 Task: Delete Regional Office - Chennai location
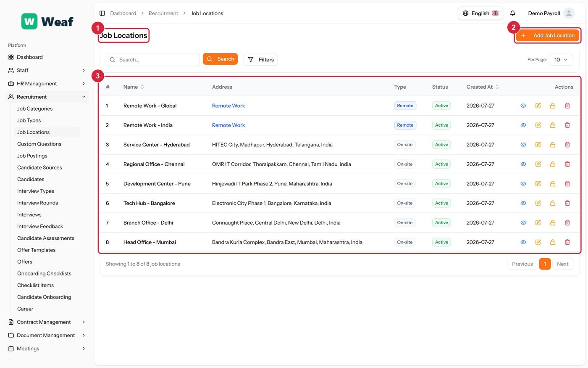pos(567,164)
